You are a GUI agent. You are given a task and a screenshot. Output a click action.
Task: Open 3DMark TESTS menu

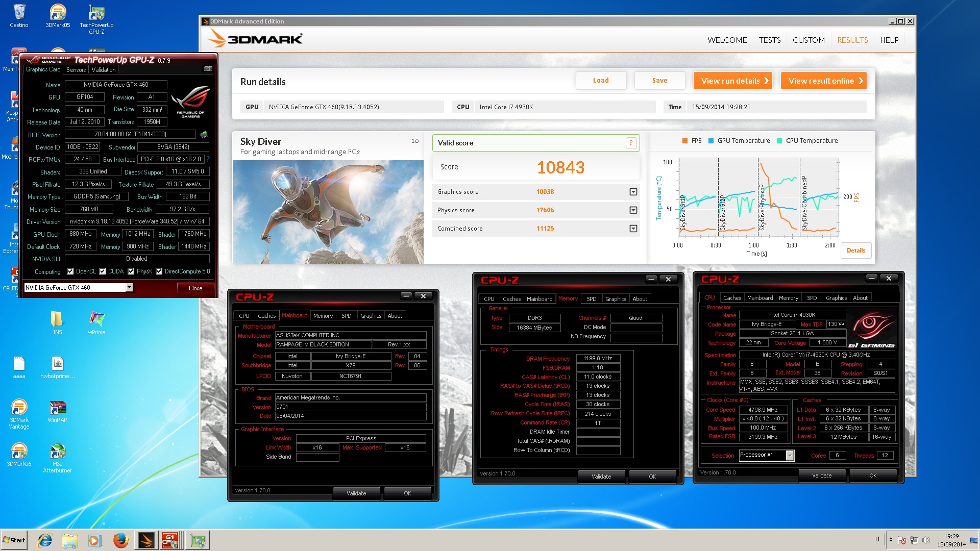(770, 40)
